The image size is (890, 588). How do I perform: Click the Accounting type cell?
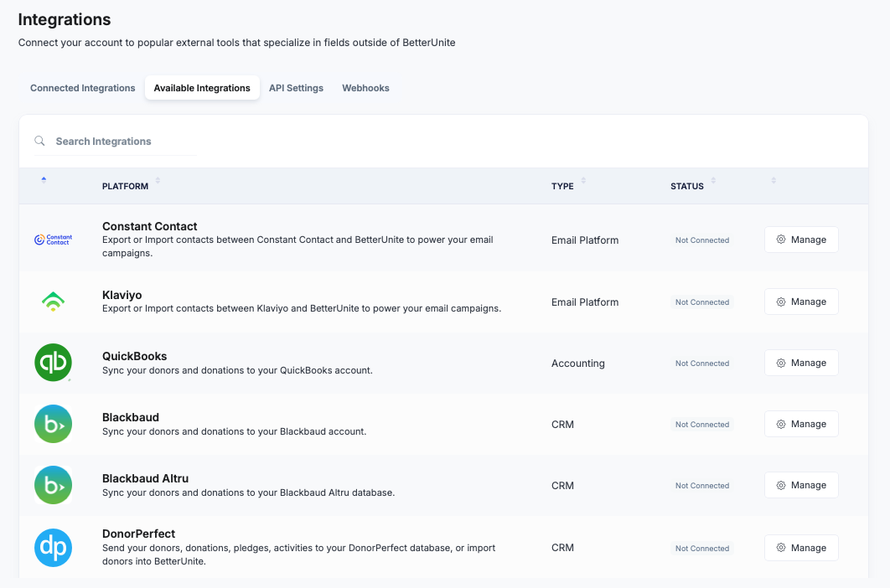pos(577,364)
